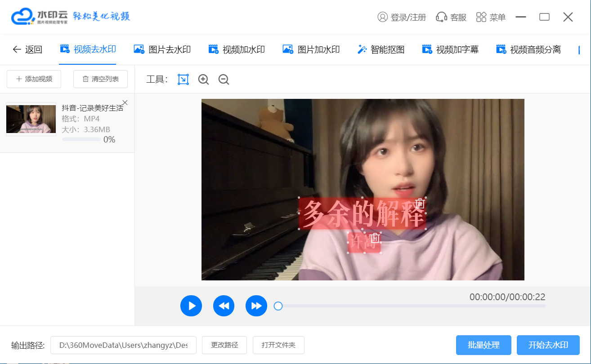
Task: Switch to the 视频音频分离 tab
Action: tap(528, 49)
